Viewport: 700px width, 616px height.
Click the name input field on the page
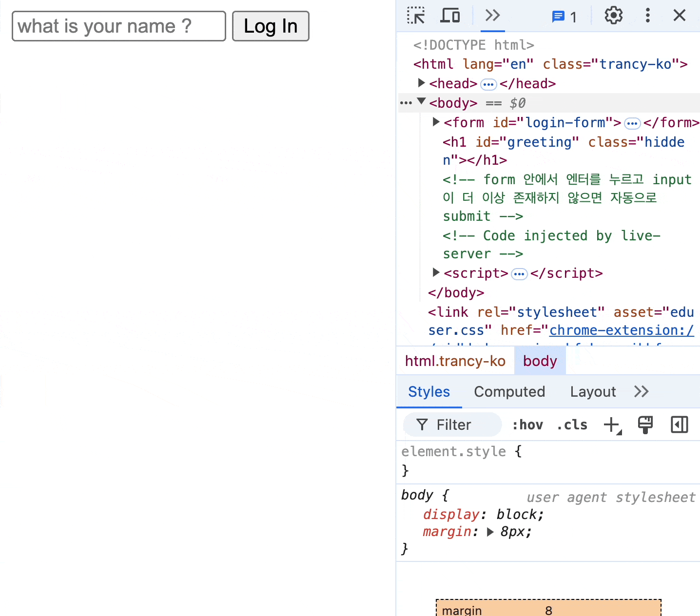pyautogui.click(x=119, y=26)
